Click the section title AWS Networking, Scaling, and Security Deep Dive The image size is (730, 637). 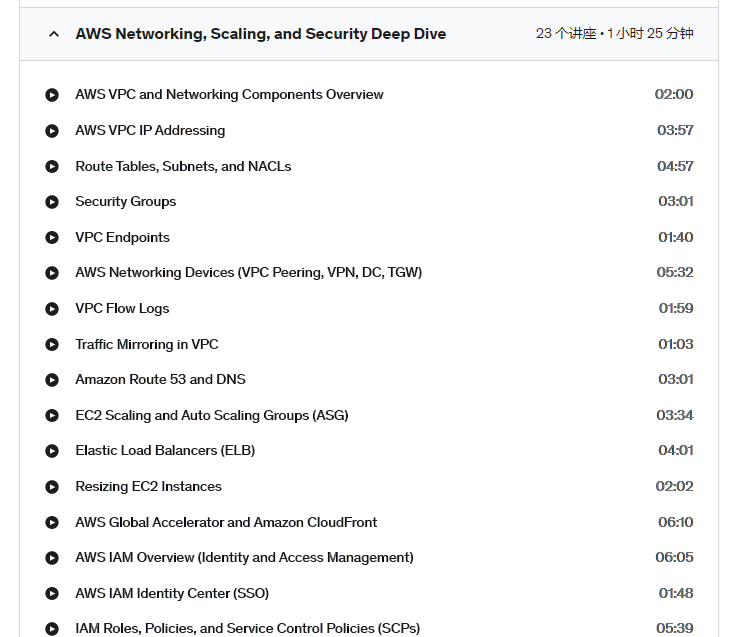pyautogui.click(x=261, y=34)
